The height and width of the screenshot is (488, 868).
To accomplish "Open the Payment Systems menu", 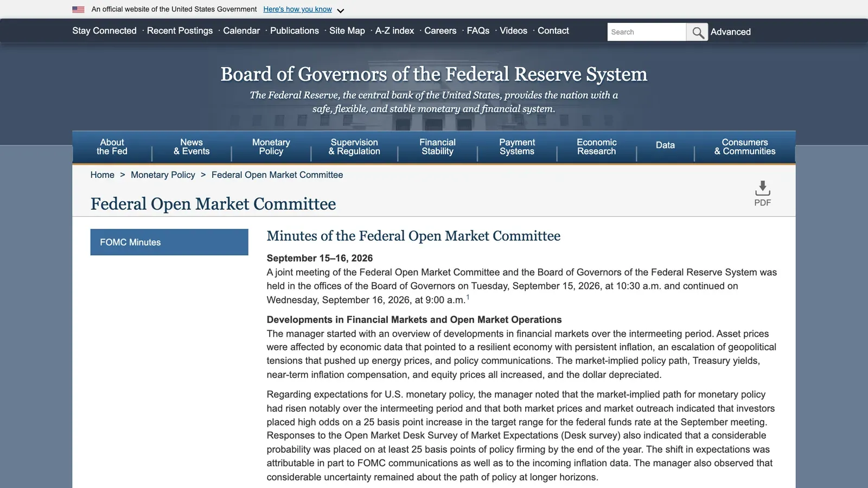I will tap(517, 147).
